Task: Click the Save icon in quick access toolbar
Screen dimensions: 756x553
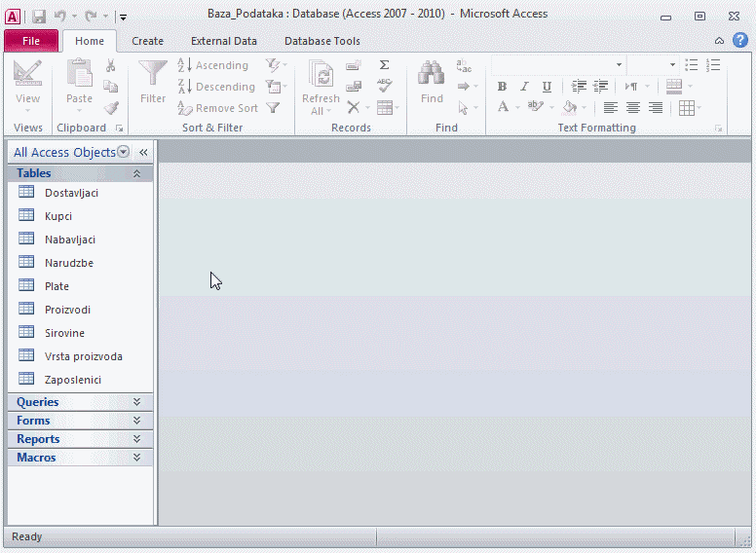Action: coord(39,17)
